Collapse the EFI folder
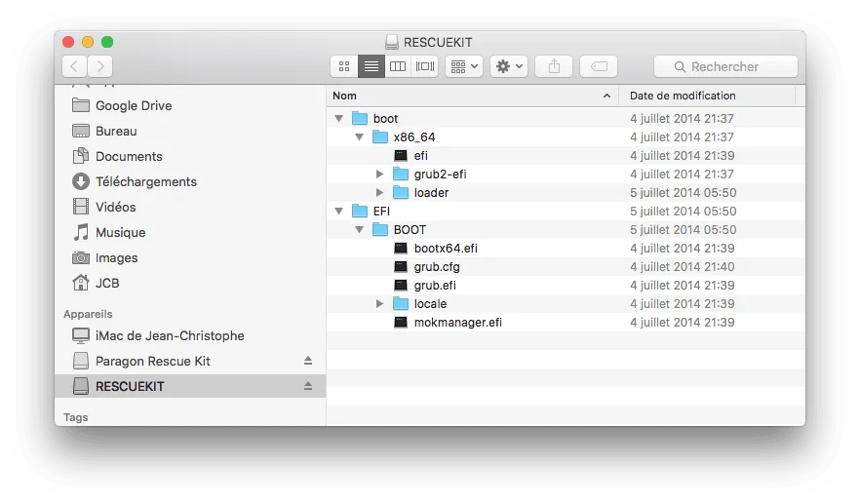860x504 pixels. coord(339,212)
